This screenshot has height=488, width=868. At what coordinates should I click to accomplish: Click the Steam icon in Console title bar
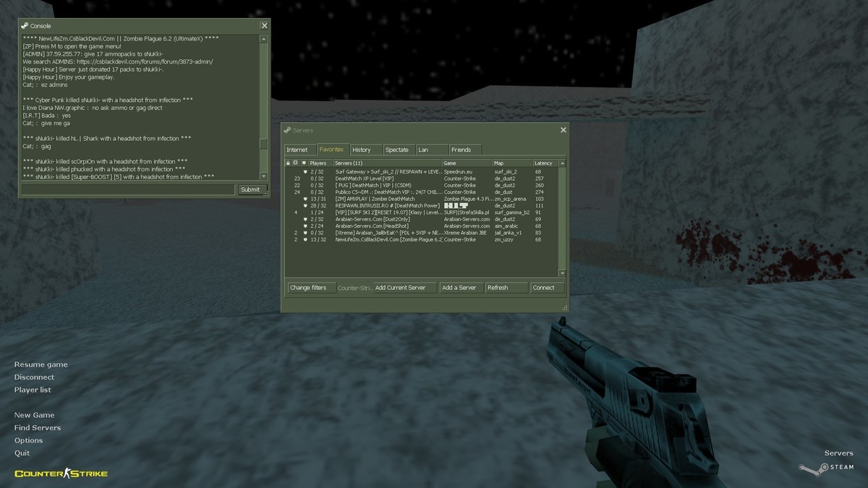(x=25, y=25)
